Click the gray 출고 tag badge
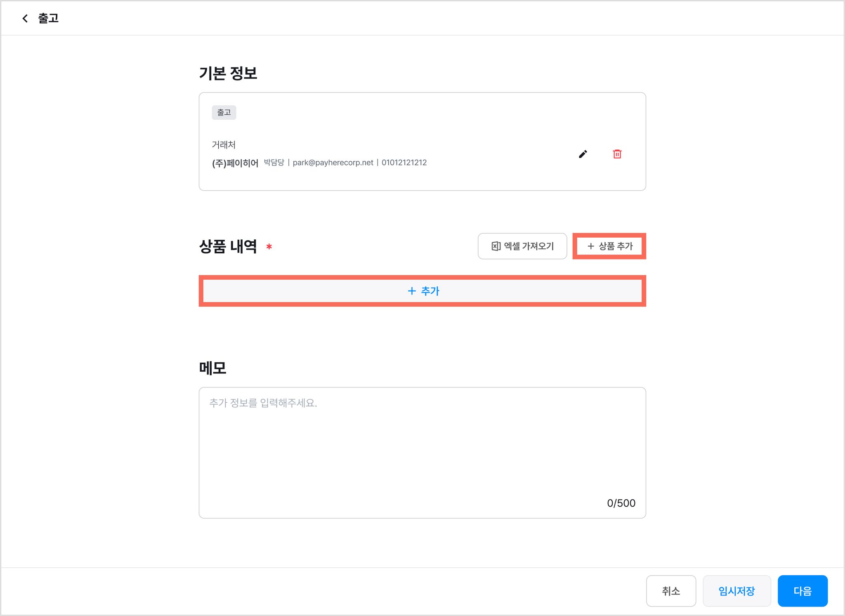This screenshot has width=845, height=616. pos(224,112)
